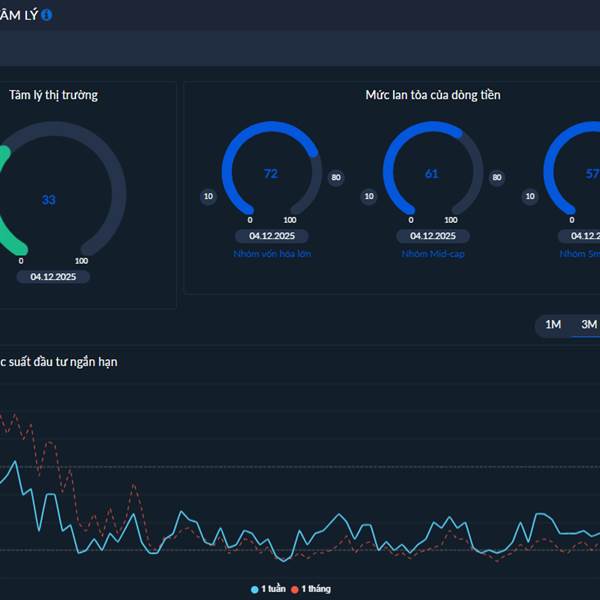Image resolution: width=600 pixels, height=600 pixels.
Task: Click the 80 threshold badge beside gauge 72
Action: click(x=336, y=178)
